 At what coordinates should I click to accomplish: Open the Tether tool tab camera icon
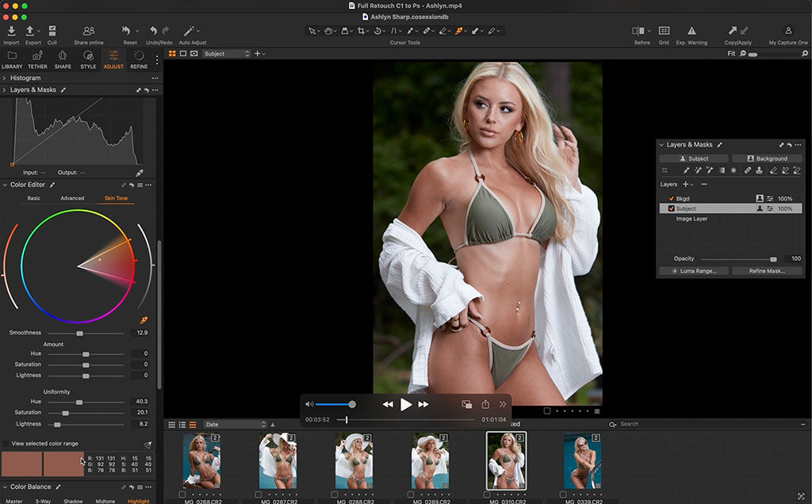[37, 56]
